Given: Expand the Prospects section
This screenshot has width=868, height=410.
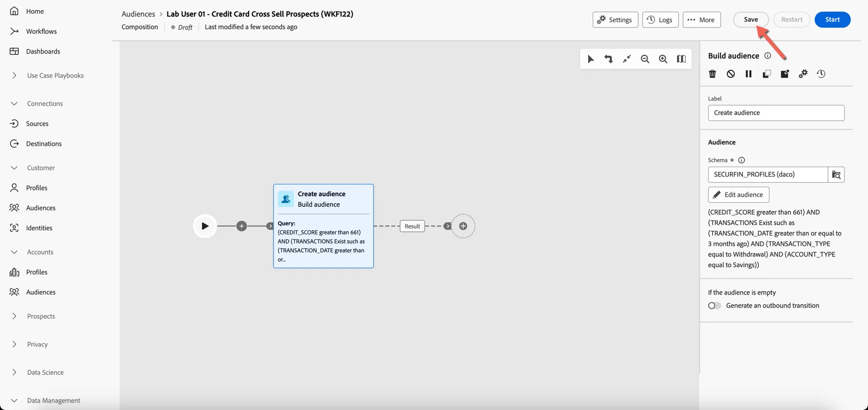Looking at the screenshot, I should 14,316.
